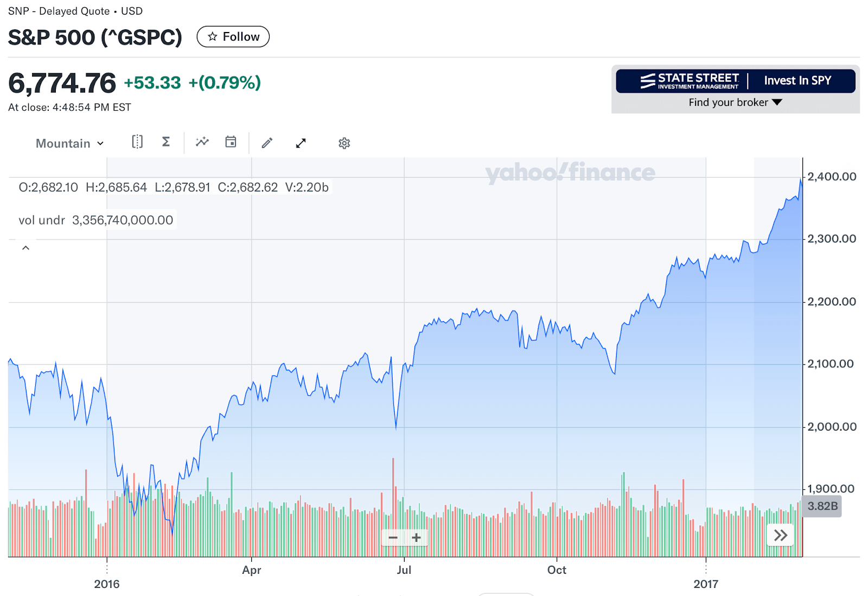The height and width of the screenshot is (596, 868).
Task: Select the pencil drawing tool
Action: 267,143
